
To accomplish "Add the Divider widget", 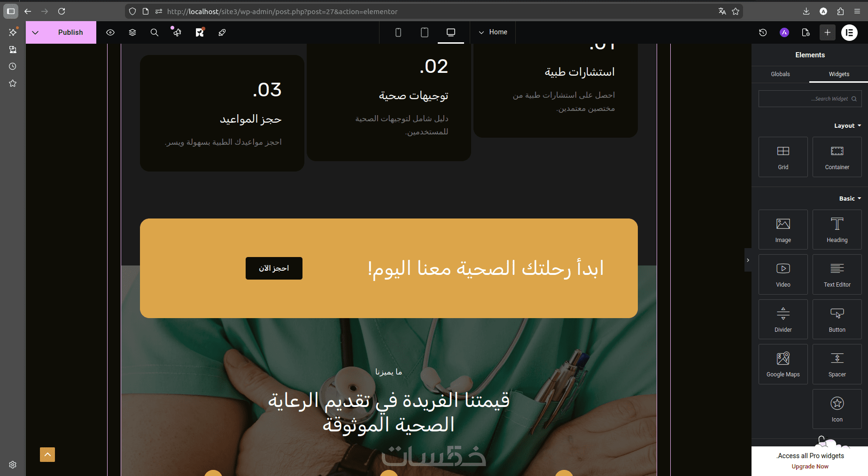I will 783,320.
